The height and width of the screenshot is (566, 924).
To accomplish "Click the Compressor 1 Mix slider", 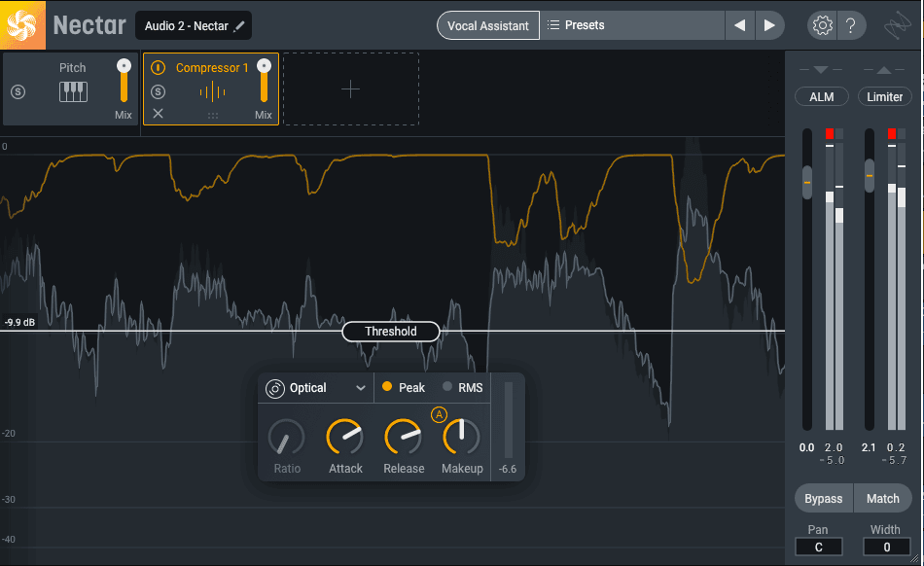I will 264,81.
